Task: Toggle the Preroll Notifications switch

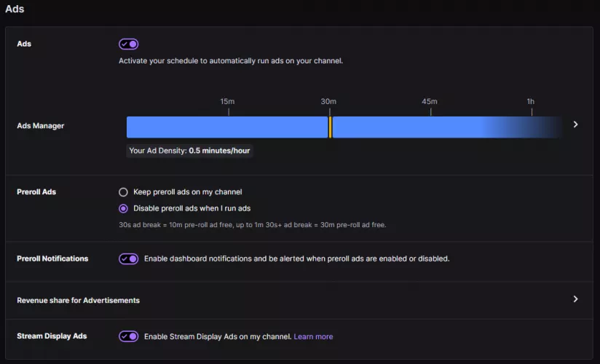Action: tap(128, 258)
